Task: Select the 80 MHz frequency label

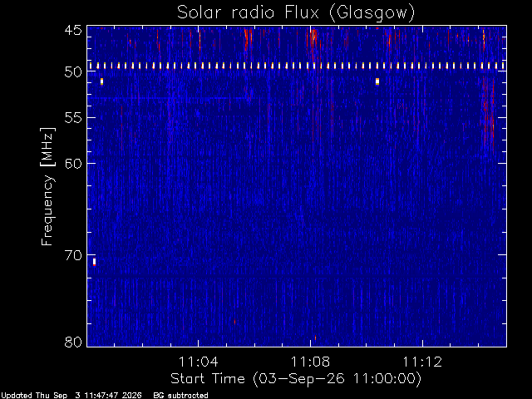Action: coord(73,342)
